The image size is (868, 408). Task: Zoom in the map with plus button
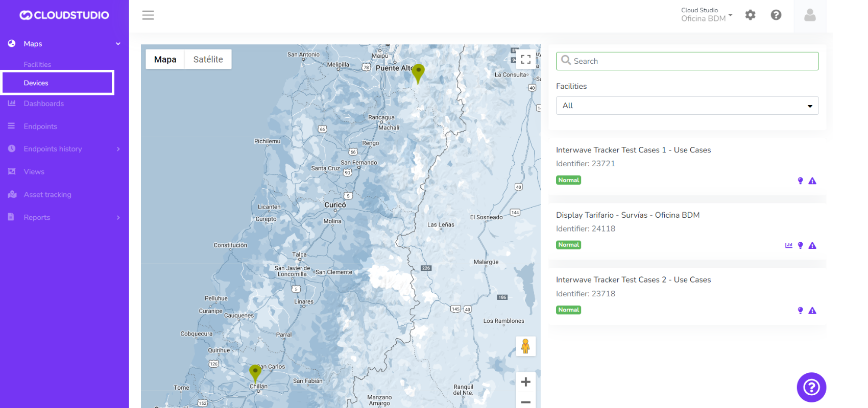(525, 382)
